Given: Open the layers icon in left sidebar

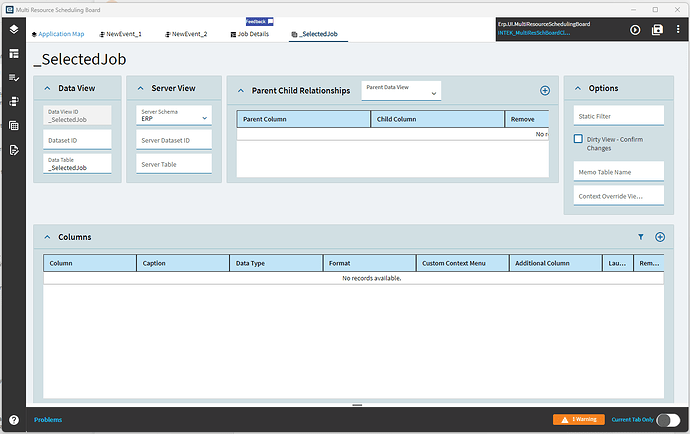Looking at the screenshot, I should [x=14, y=29].
